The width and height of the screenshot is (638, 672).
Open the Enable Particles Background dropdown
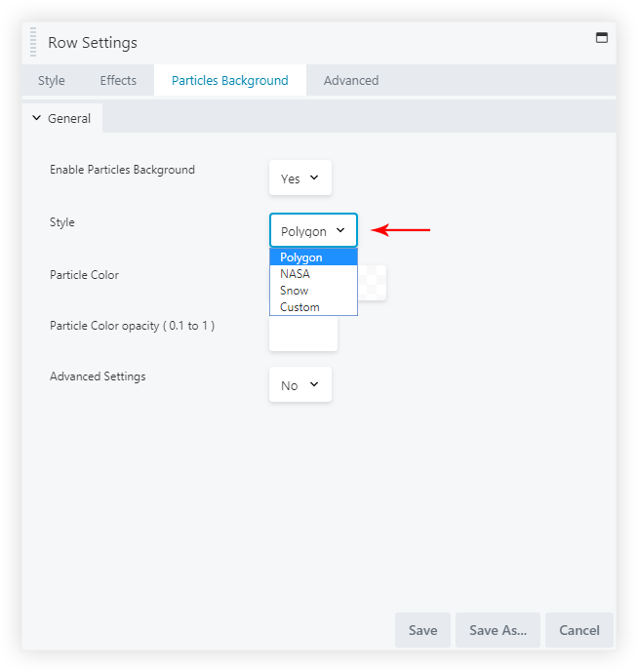299,178
